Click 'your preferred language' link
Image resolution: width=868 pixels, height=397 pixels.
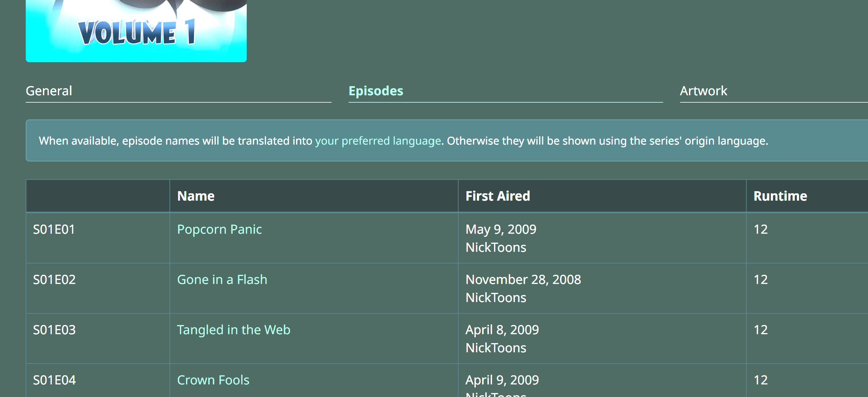378,141
